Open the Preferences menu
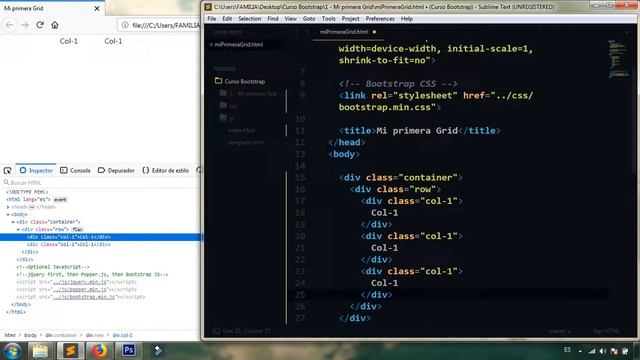 380,19
